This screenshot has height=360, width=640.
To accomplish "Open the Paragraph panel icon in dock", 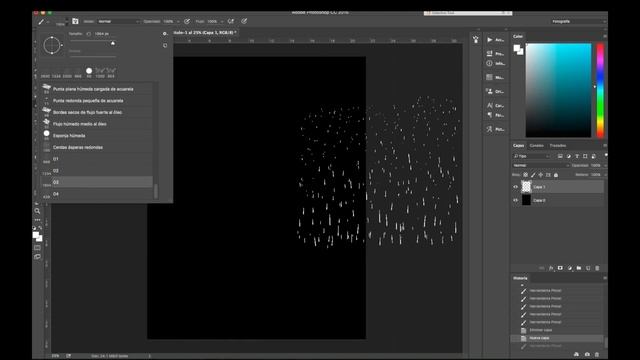I will 489,115.
